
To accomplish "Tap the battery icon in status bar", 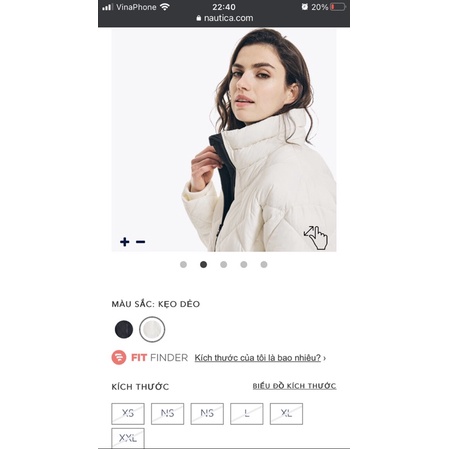I will pyautogui.click(x=338, y=7).
